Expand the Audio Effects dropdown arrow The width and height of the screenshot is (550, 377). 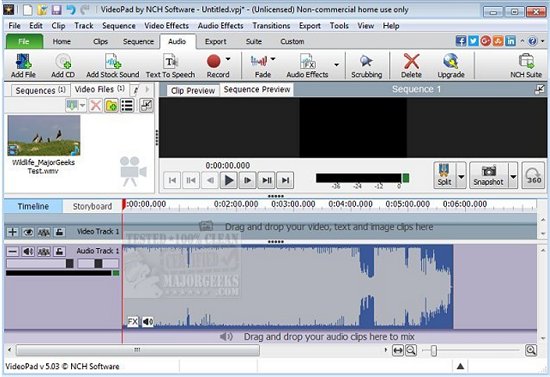tap(336, 65)
